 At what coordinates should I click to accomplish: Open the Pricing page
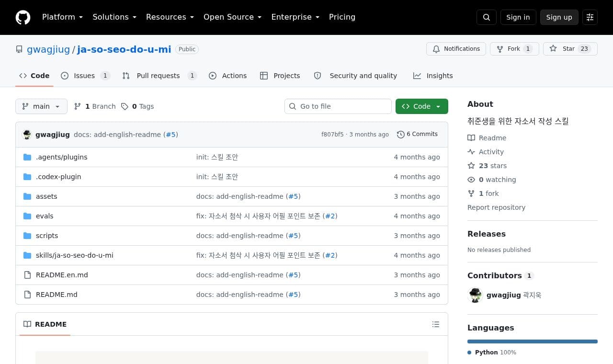point(342,17)
